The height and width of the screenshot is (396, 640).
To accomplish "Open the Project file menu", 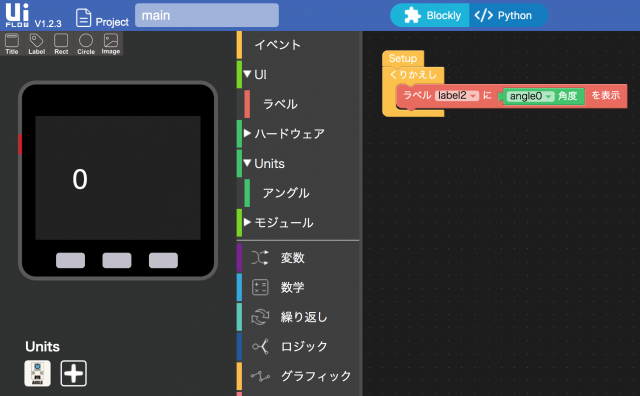I will click(102, 18).
